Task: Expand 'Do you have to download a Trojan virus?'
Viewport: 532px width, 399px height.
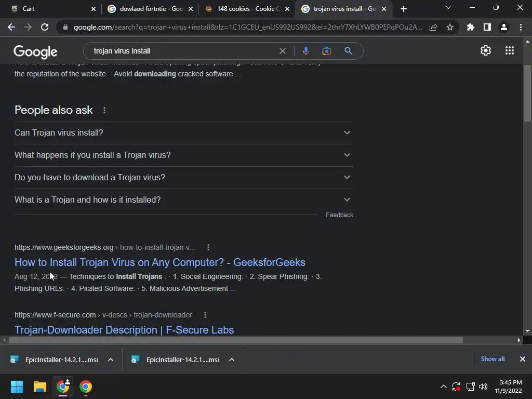Action: pyautogui.click(x=183, y=178)
